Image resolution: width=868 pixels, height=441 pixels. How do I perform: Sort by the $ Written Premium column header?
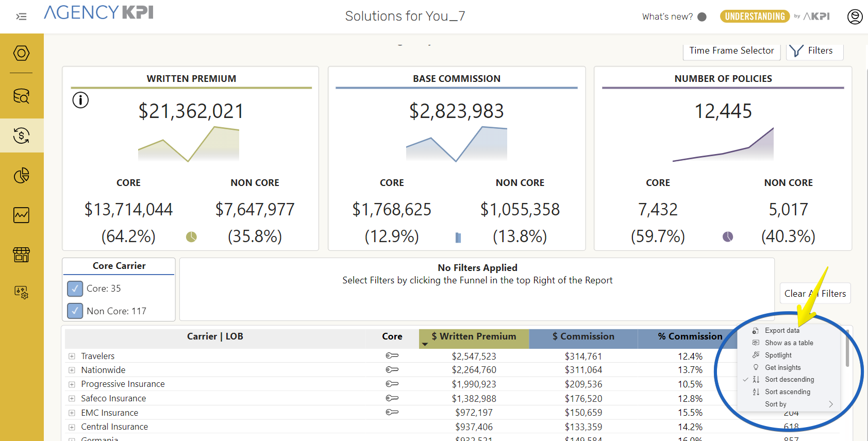(x=473, y=336)
